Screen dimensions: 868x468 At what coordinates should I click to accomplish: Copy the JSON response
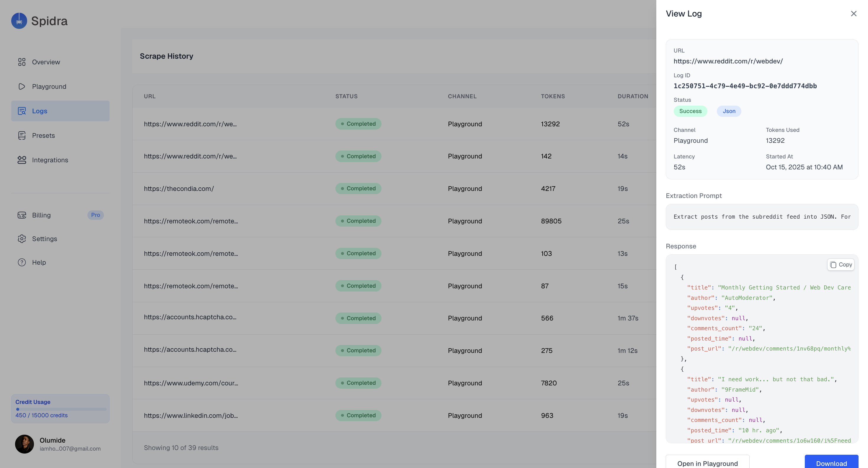pos(840,265)
